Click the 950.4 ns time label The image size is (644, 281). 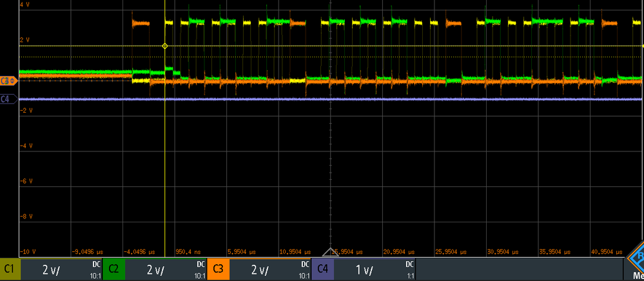[x=190, y=251]
